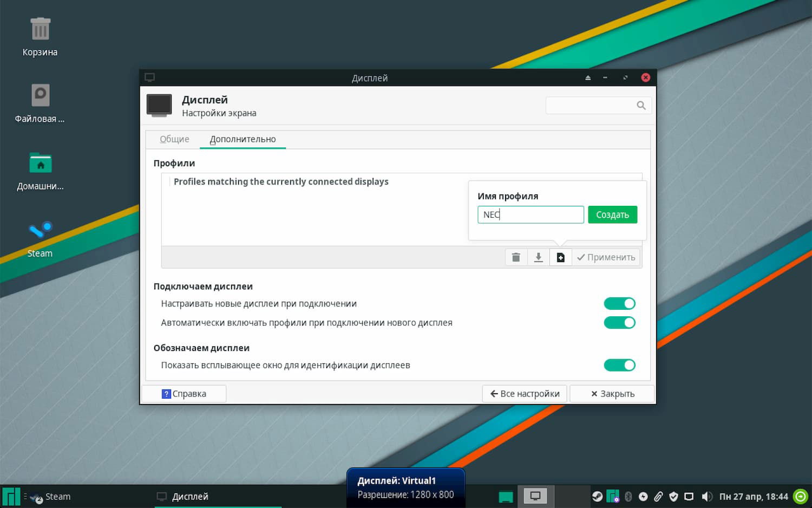
Task: Switch to the Дополнительно tab
Action: pyautogui.click(x=243, y=139)
